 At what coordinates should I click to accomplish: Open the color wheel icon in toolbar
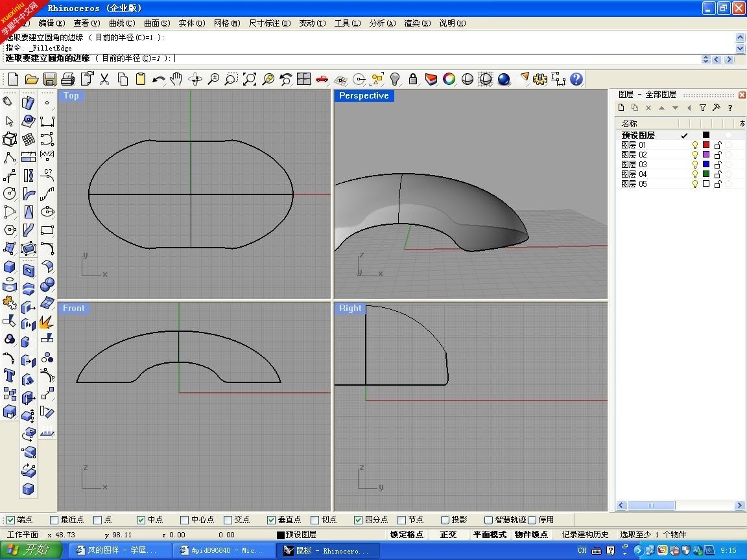(449, 79)
